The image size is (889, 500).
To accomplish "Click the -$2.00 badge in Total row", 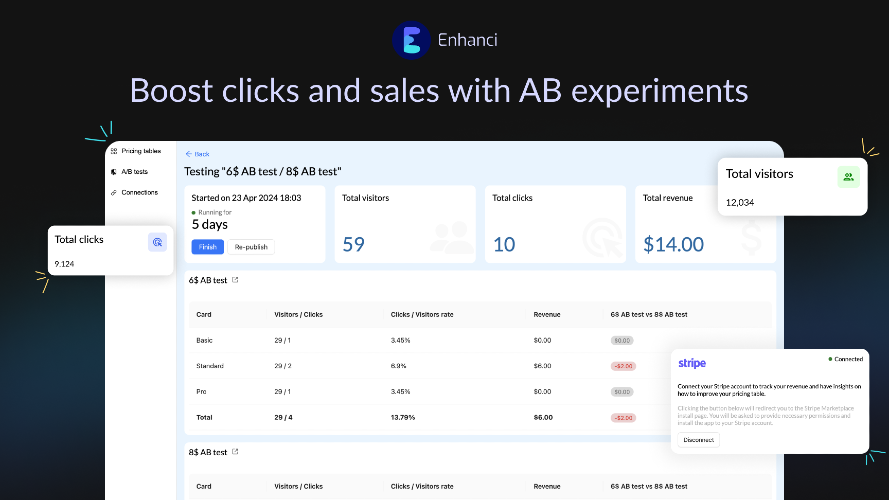I will [623, 418].
